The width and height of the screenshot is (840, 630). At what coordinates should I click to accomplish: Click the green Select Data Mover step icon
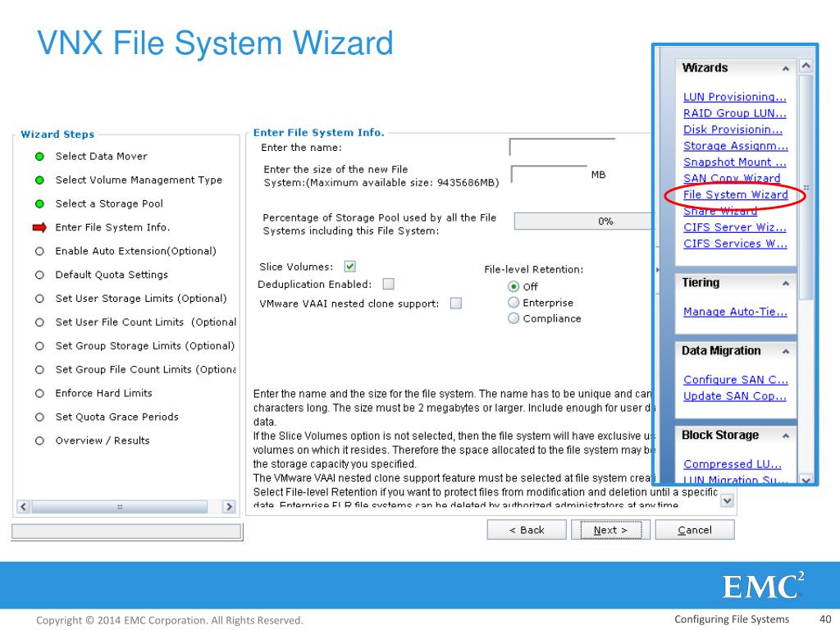tap(39, 157)
